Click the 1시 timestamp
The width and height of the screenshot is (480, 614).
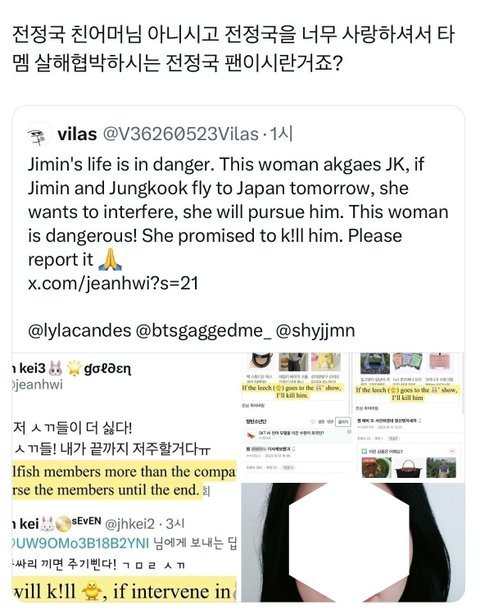pyautogui.click(x=280, y=134)
